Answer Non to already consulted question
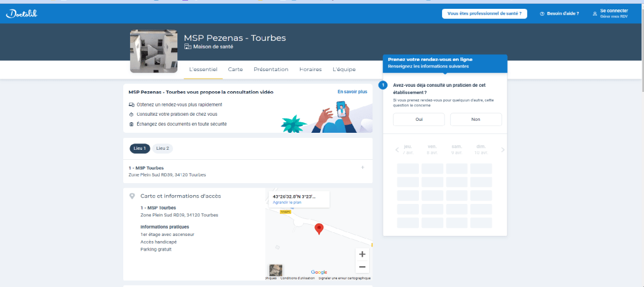 (475, 119)
